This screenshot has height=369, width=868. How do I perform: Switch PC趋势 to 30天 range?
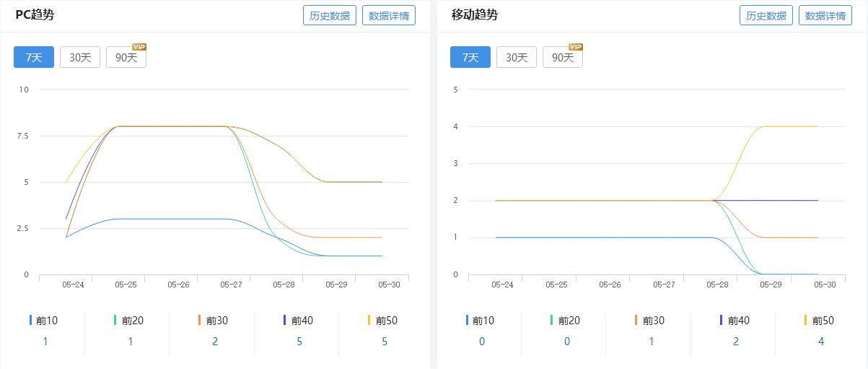(80, 58)
